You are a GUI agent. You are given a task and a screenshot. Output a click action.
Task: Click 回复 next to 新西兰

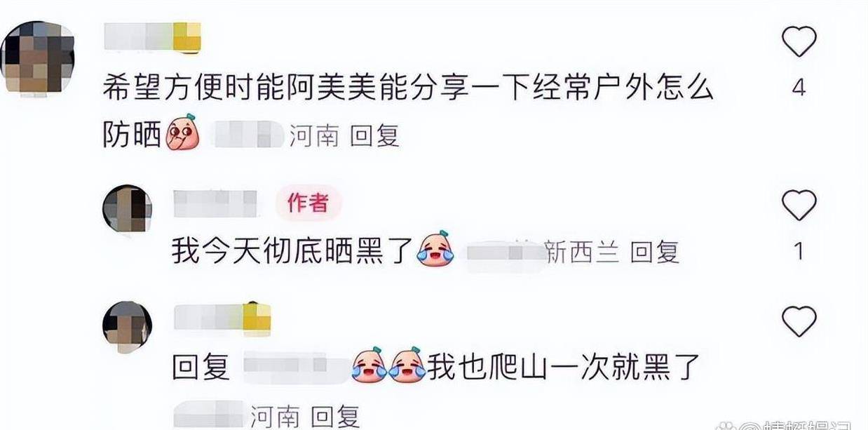tap(654, 253)
